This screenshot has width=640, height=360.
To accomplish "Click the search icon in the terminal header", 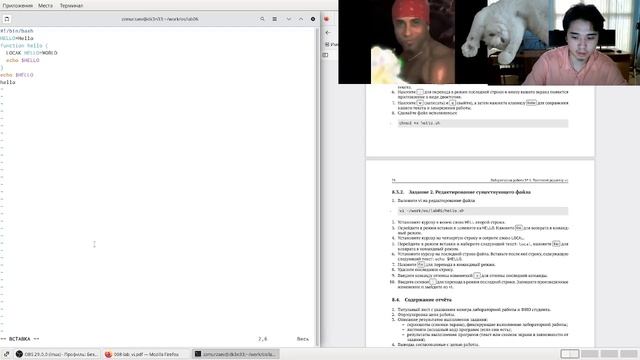I will tap(262, 19).
